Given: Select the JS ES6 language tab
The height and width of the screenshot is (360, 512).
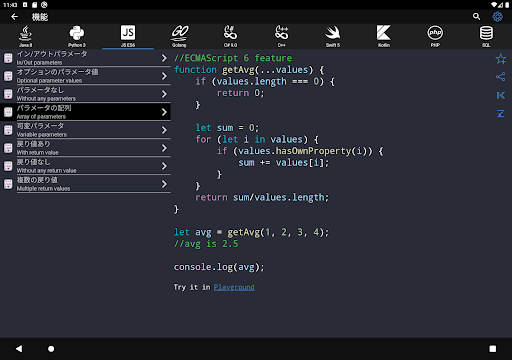Looking at the screenshot, I should click(128, 36).
